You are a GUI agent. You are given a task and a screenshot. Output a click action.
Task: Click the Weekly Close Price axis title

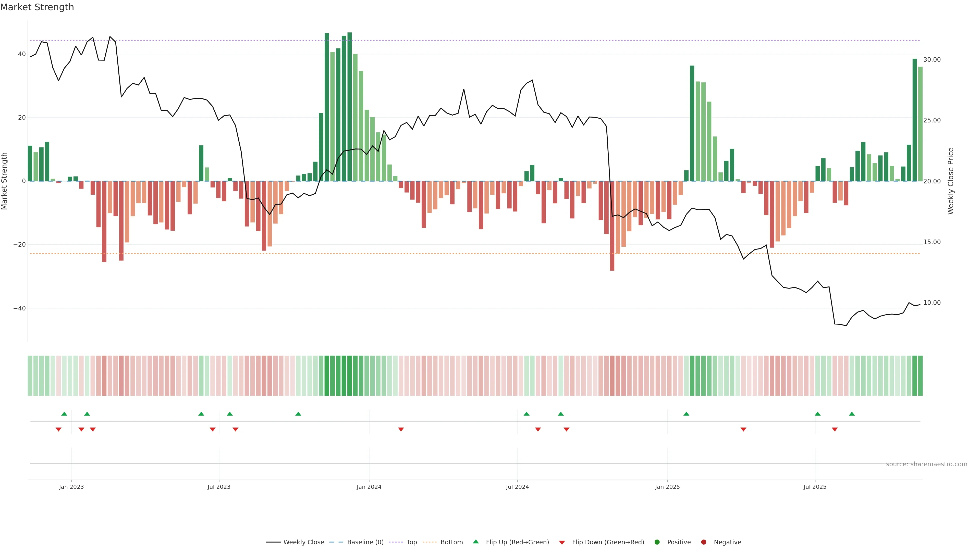click(x=951, y=181)
